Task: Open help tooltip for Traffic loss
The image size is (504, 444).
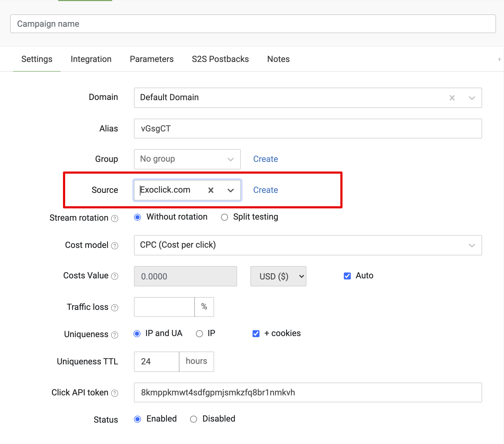Action: [x=115, y=308]
